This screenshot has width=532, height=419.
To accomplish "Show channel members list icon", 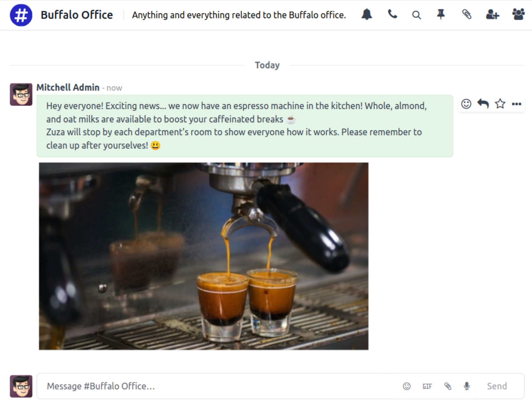I will [x=518, y=15].
